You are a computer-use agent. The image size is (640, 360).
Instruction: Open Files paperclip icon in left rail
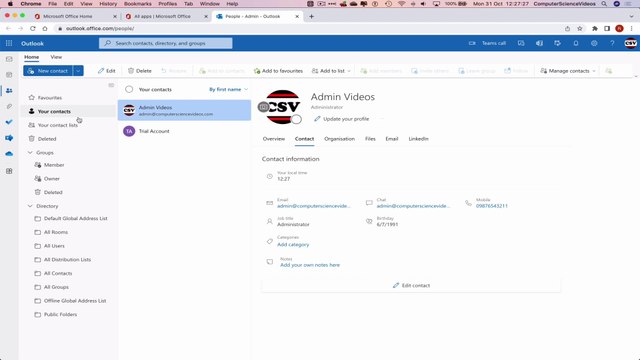click(x=9, y=107)
